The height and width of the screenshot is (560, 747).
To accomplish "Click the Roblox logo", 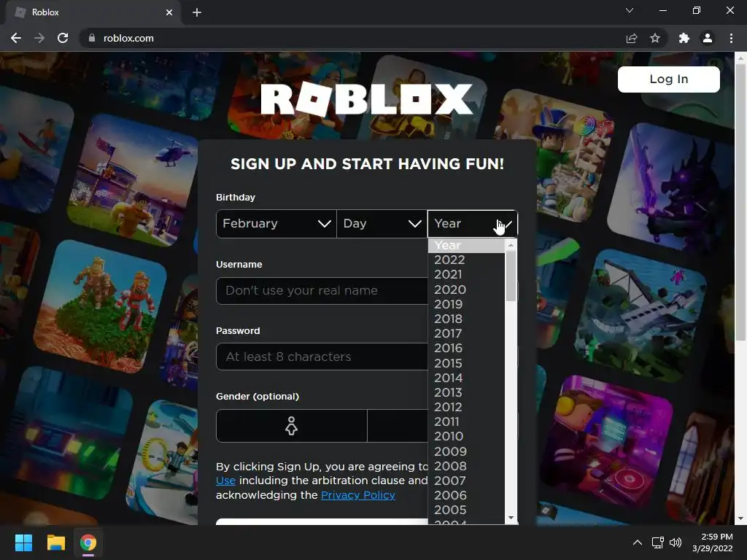I will (367, 99).
